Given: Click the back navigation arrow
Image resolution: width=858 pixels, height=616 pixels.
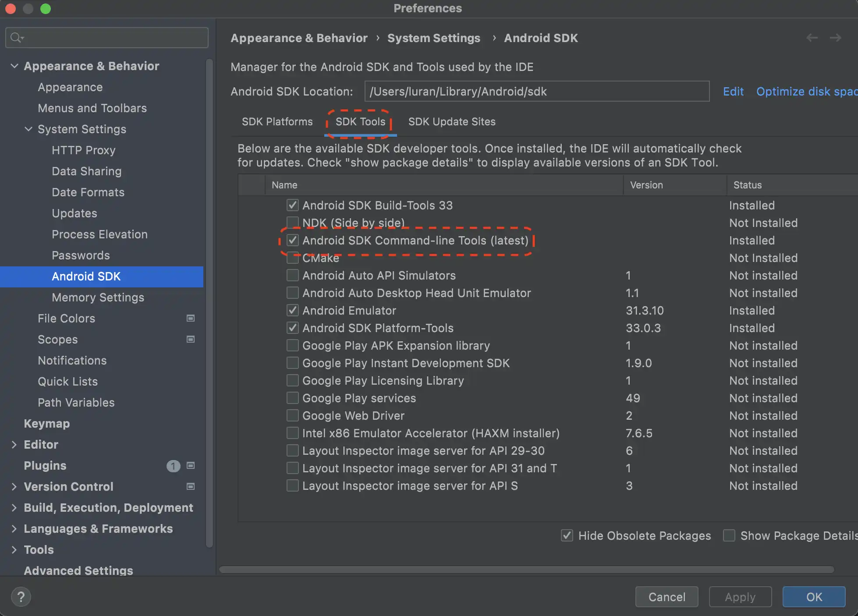Looking at the screenshot, I should point(812,38).
